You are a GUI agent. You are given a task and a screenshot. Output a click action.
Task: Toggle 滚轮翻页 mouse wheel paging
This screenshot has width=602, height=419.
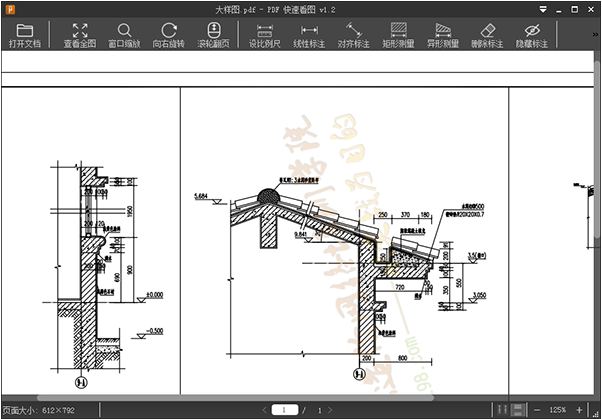(213, 36)
